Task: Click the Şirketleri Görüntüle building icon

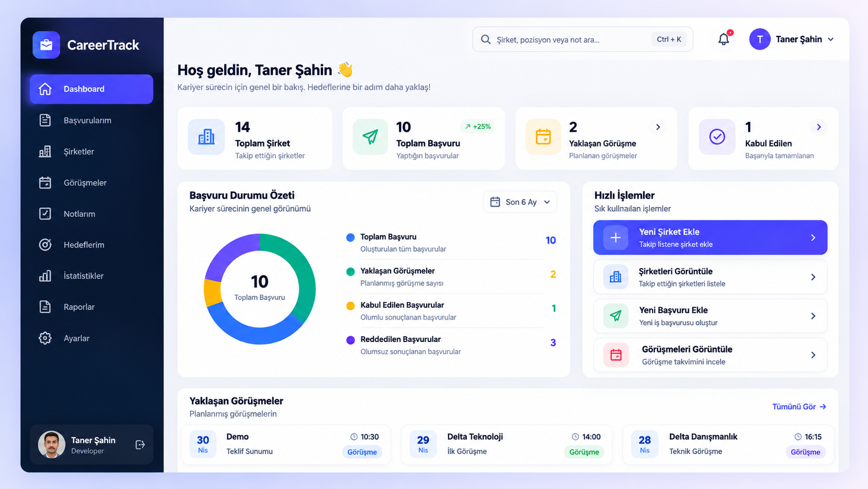Action: 616,277
